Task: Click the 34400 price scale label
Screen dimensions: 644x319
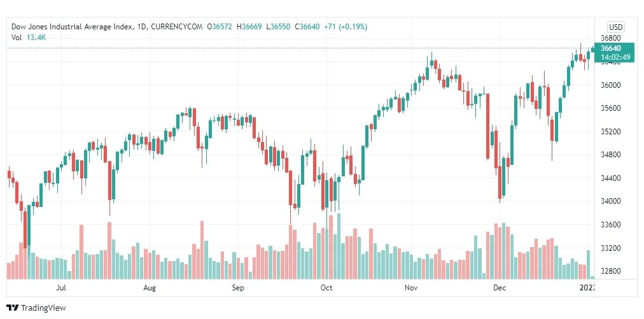Action: [x=610, y=178]
